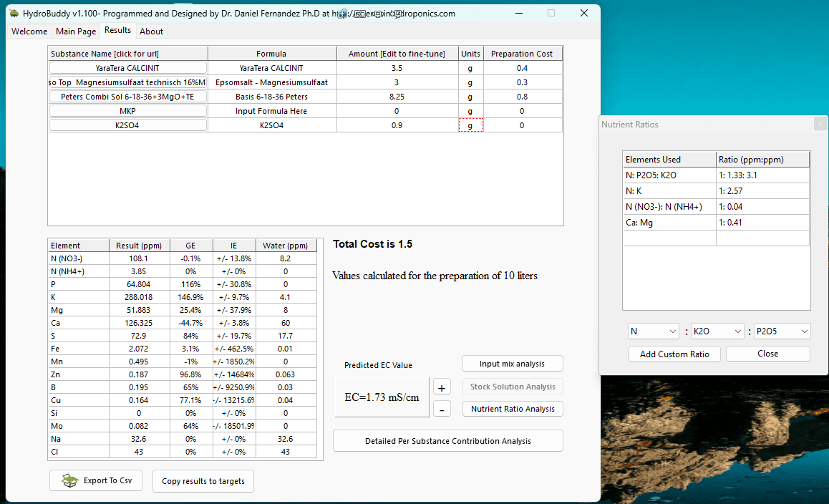829x504 pixels.
Task: Click Copy results to targets
Action: point(203,480)
